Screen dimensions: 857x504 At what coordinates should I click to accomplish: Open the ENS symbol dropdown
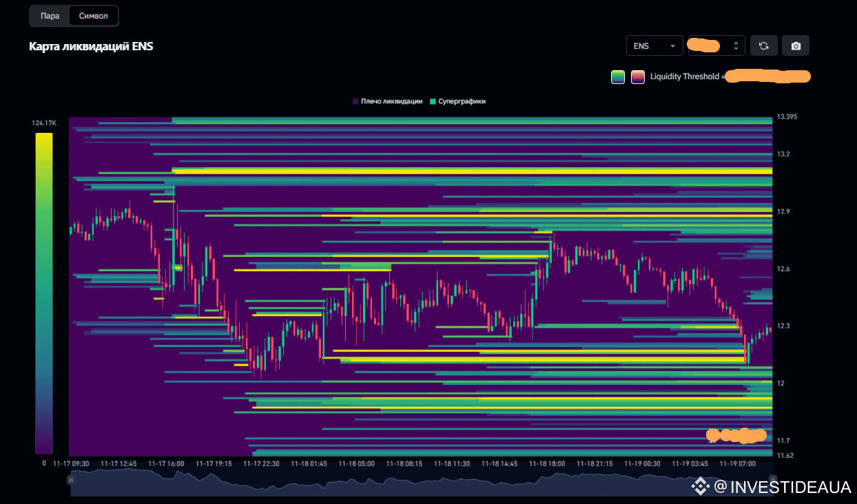[654, 46]
